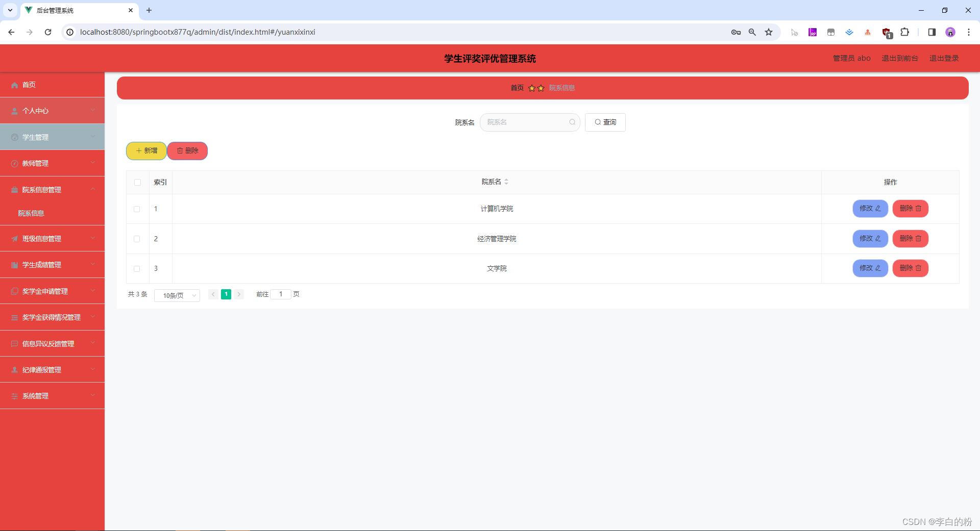Expand the 教师管理 menu chevron
Viewport: 980px width, 531px height.
click(x=93, y=163)
